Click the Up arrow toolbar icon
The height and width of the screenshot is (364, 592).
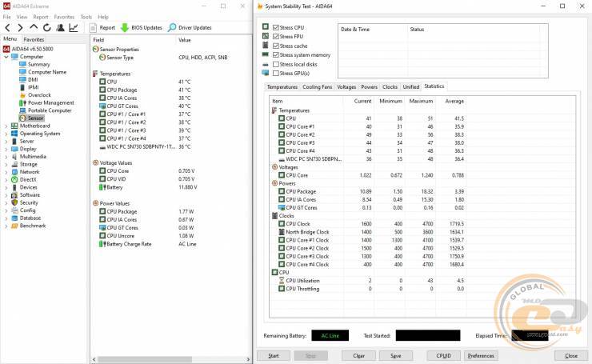(x=34, y=27)
